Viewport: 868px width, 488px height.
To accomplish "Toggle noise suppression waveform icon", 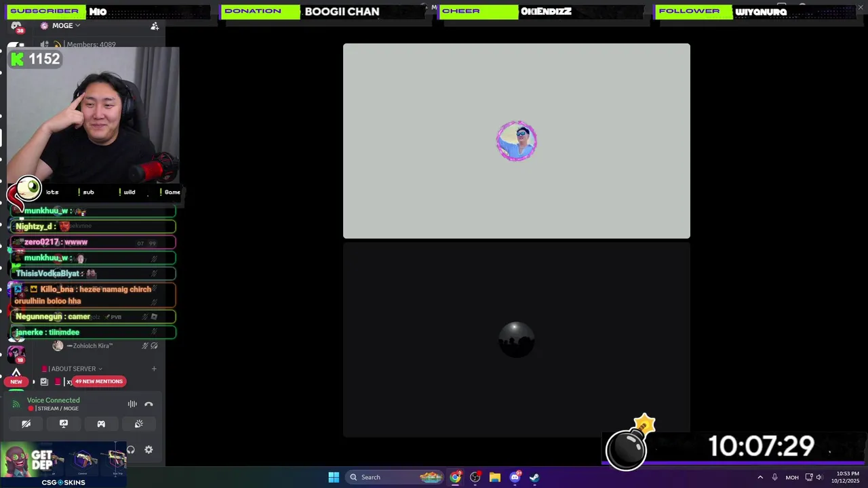I will pos(132,404).
